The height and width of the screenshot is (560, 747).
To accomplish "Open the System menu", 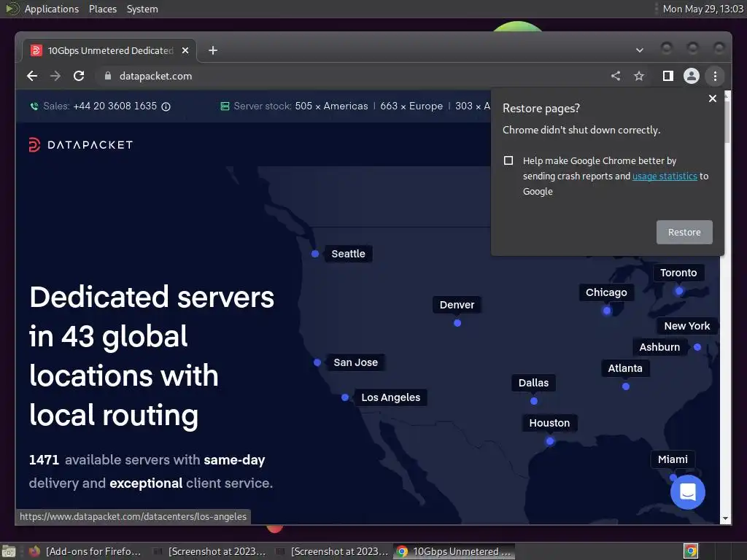I will (142, 9).
